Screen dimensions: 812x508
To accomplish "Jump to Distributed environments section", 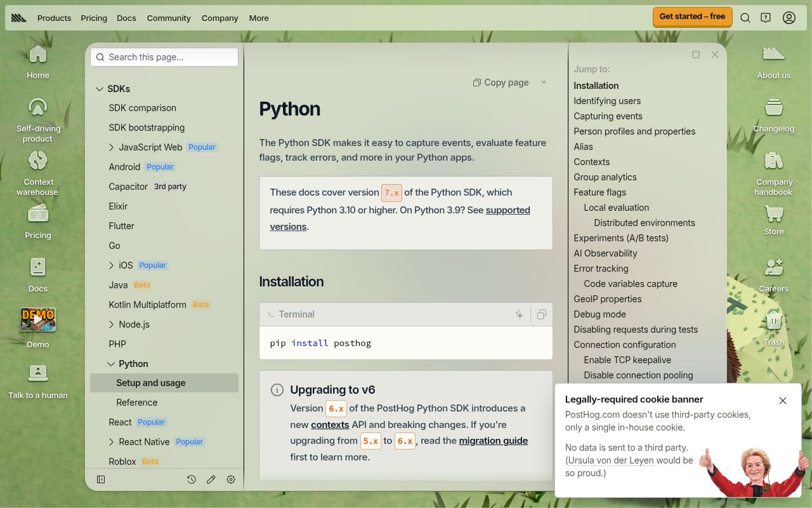I will [645, 223].
